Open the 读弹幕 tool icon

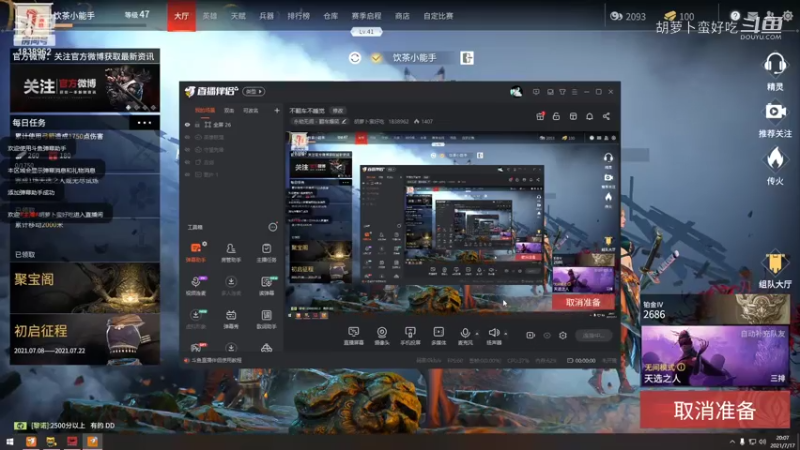(266, 285)
